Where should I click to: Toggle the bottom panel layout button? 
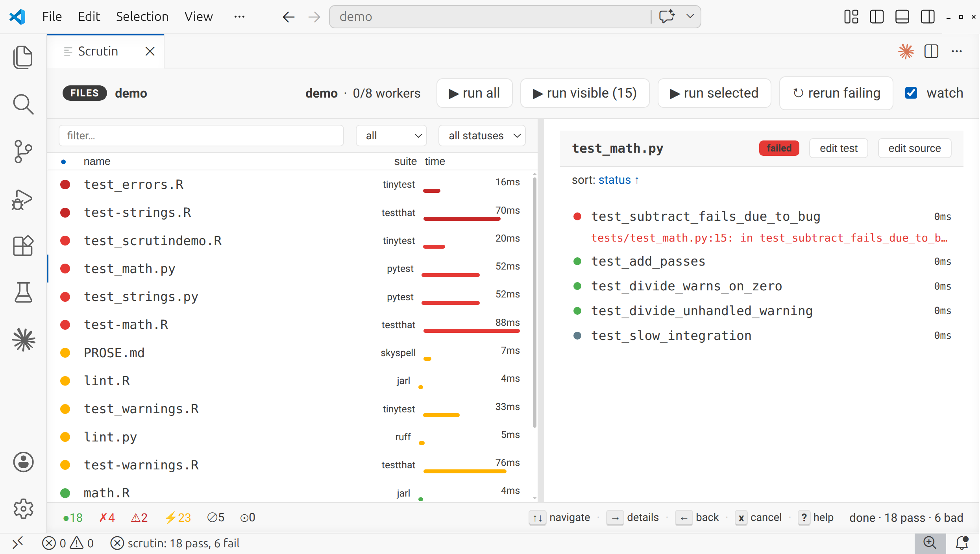click(x=902, y=17)
